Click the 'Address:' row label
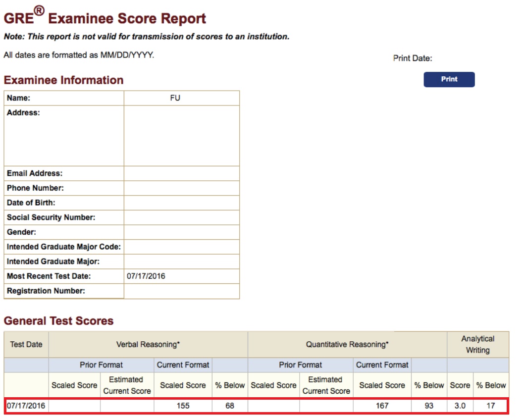525x420 pixels. tap(23, 112)
